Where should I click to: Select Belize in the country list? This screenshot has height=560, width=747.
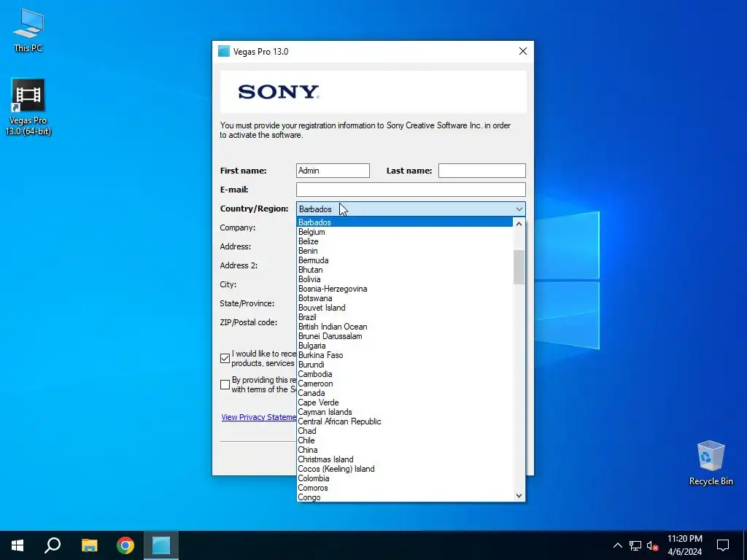(405, 241)
